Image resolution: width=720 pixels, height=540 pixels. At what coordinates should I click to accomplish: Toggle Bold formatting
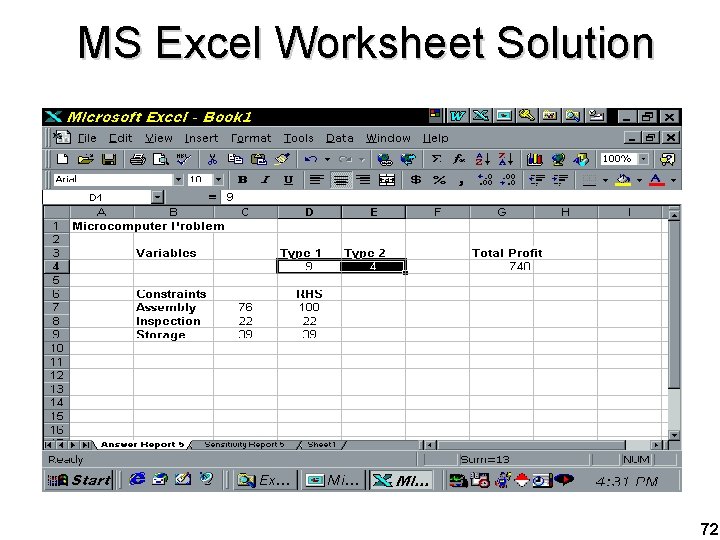[x=243, y=180]
